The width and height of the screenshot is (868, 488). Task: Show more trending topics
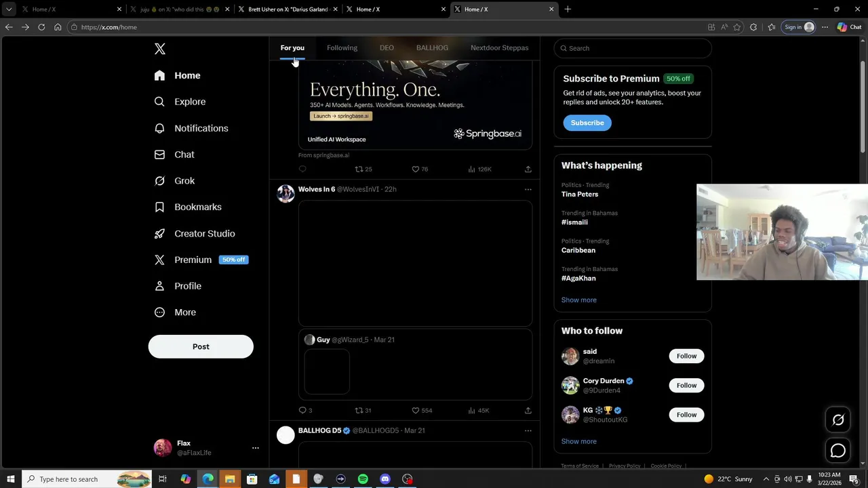click(x=578, y=300)
